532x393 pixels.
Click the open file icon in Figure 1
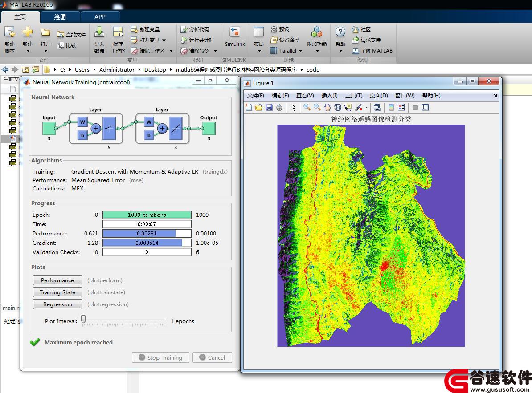[259, 107]
